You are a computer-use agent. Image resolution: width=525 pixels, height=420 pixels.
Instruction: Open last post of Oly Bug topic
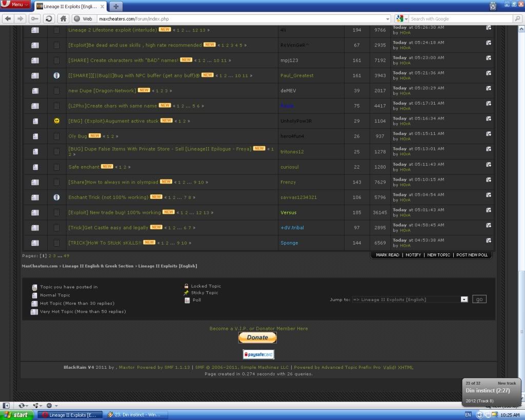489,134
